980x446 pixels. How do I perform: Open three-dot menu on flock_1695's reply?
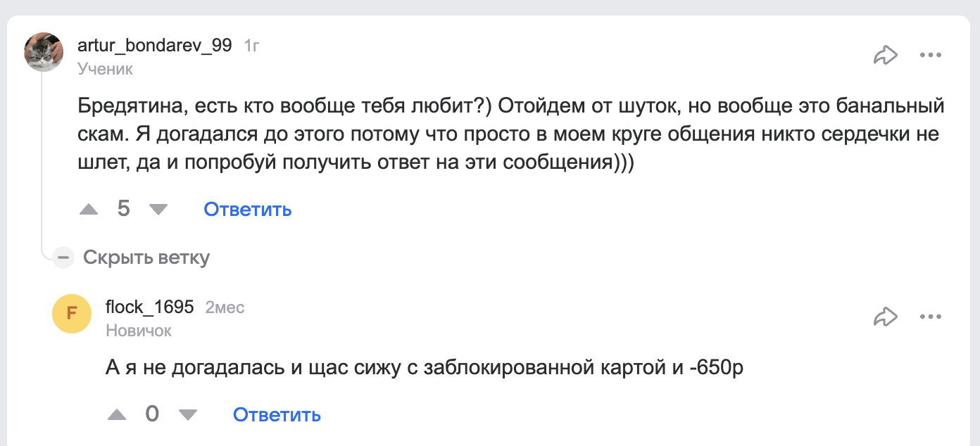931,317
